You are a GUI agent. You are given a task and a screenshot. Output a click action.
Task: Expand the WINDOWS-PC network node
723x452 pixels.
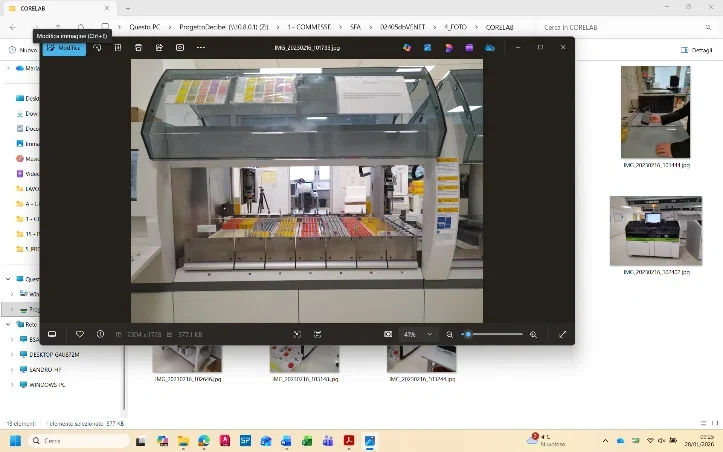pos(12,385)
